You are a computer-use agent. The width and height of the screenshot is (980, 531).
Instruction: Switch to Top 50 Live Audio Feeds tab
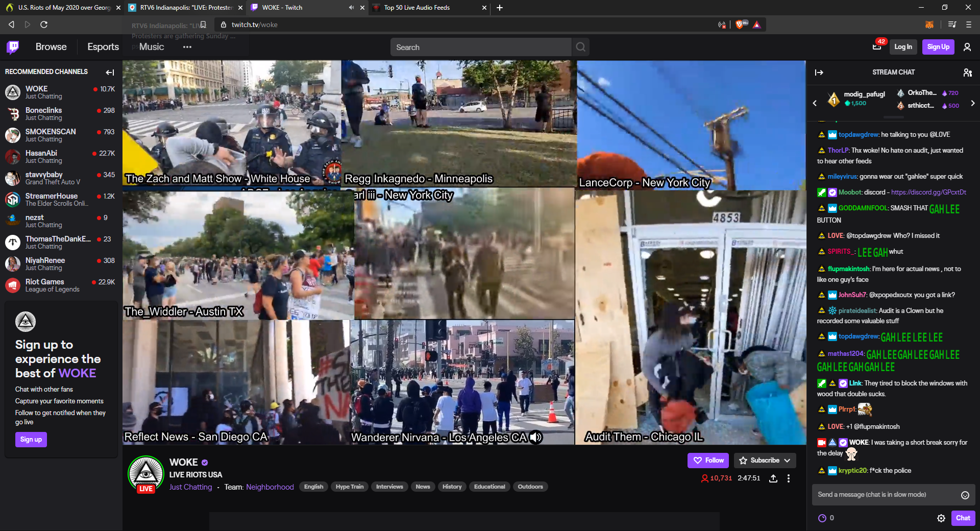(429, 8)
